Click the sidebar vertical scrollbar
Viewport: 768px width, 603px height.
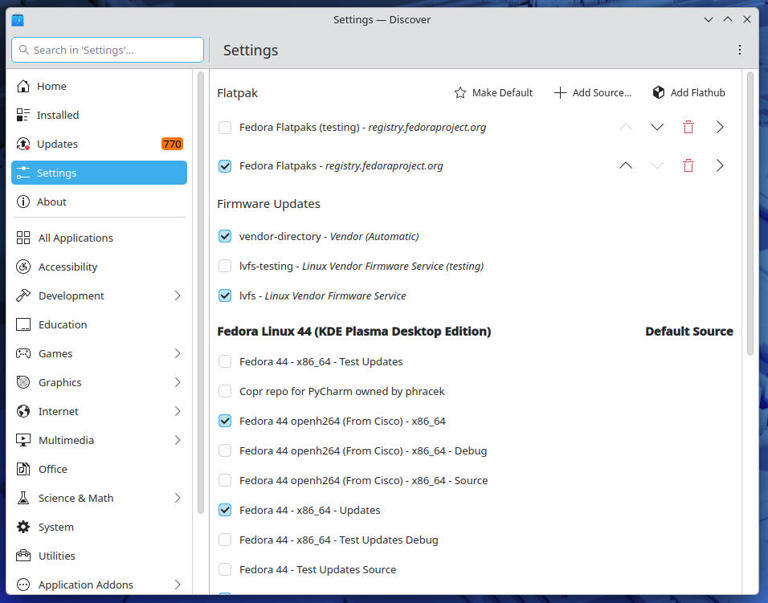pos(200,292)
